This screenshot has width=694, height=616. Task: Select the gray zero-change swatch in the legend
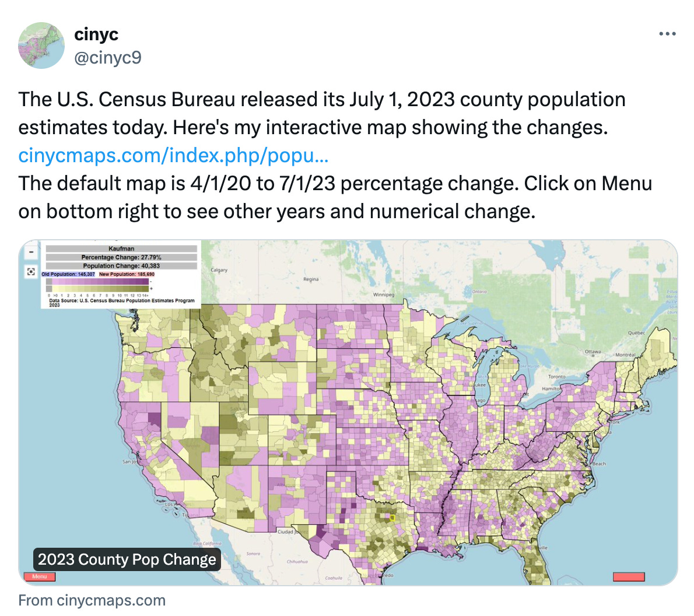[x=49, y=282]
